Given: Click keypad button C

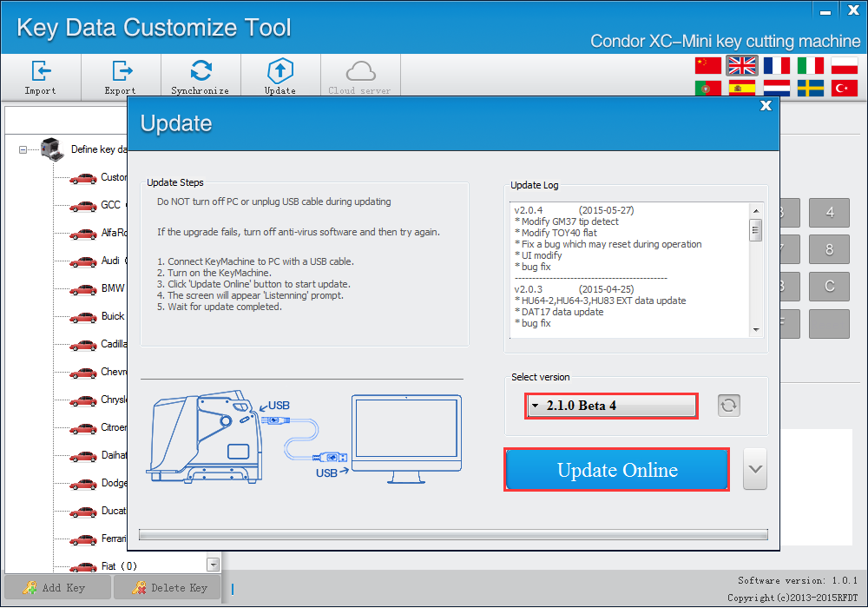Looking at the screenshot, I should pyautogui.click(x=829, y=287).
